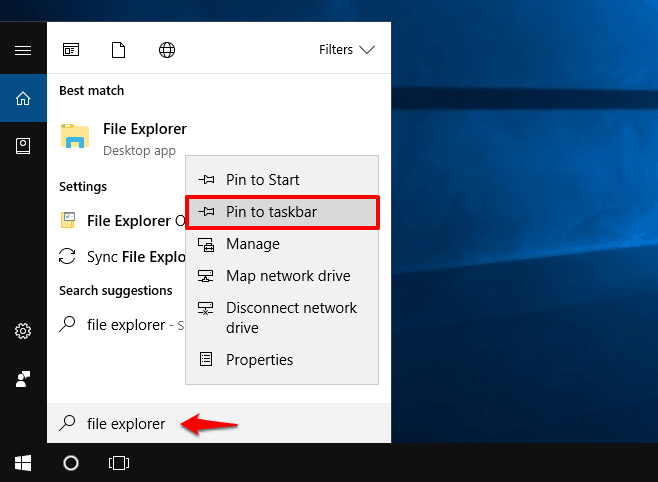Filter results by Apps icon
Viewport: 658px width, 482px height.
click(71, 50)
